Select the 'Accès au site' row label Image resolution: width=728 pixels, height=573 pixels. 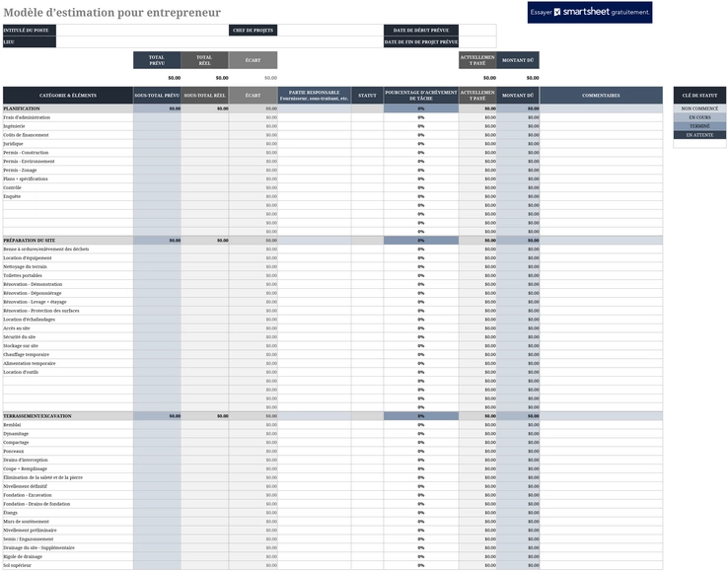coord(16,328)
